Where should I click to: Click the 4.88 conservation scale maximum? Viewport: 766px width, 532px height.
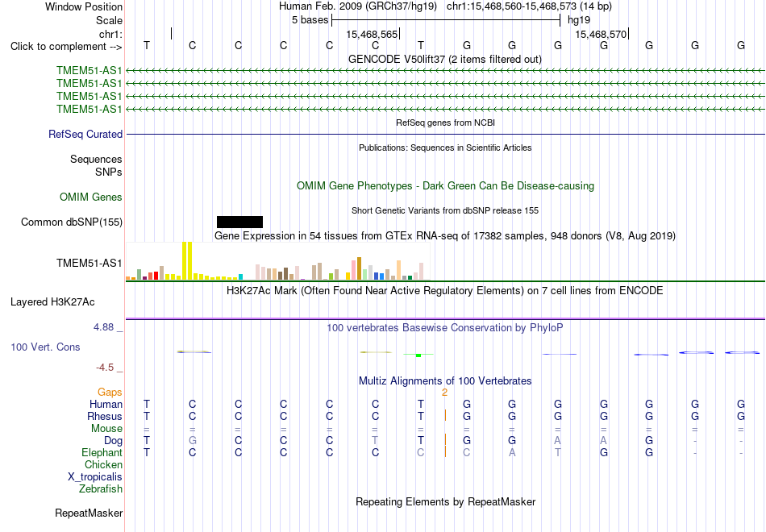pos(103,326)
